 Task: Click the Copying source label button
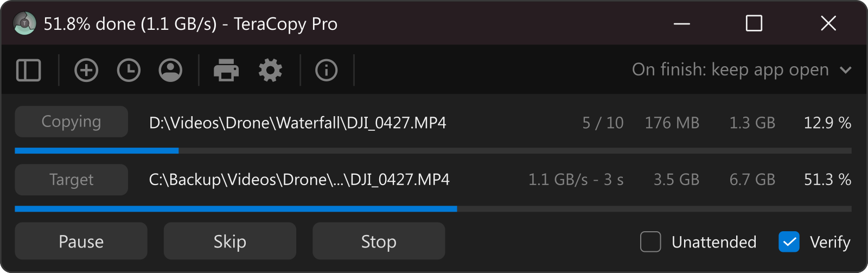[x=72, y=122]
